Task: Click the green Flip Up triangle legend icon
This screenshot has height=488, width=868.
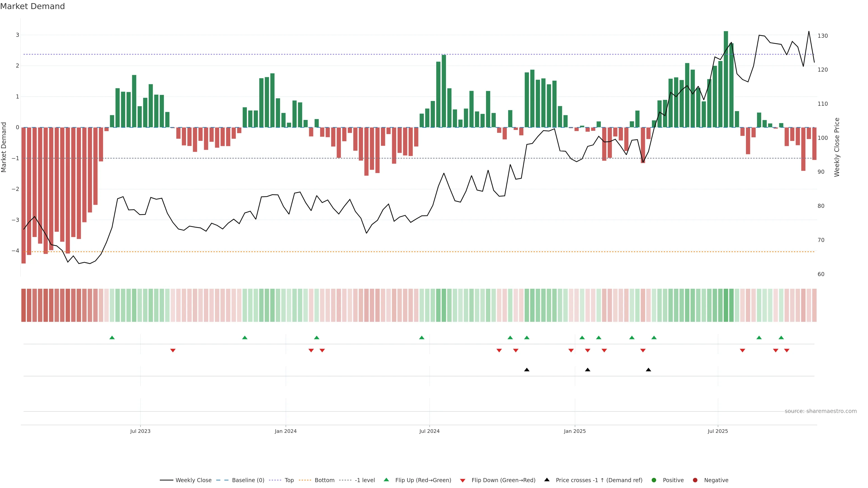Action: 386,480
